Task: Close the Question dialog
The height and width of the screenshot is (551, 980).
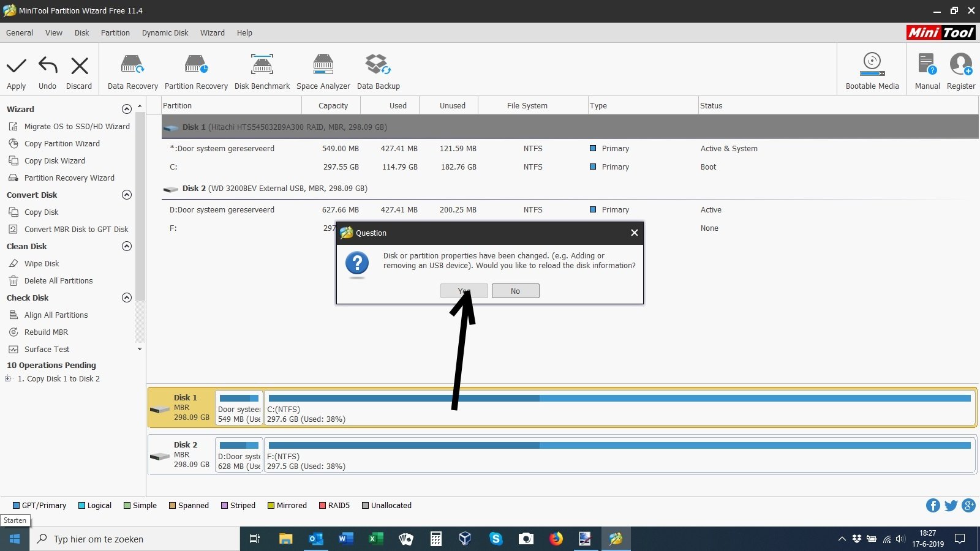Action: pyautogui.click(x=634, y=233)
